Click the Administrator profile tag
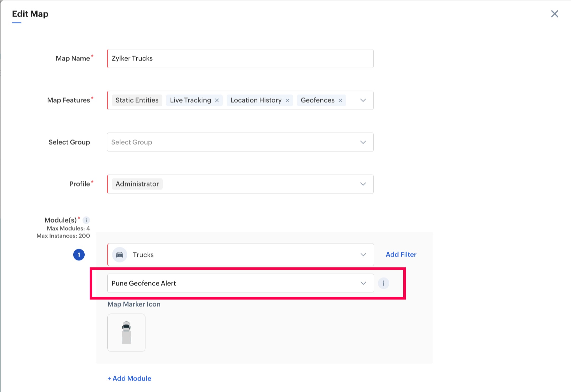Viewport: 571px width, 392px height. (137, 184)
